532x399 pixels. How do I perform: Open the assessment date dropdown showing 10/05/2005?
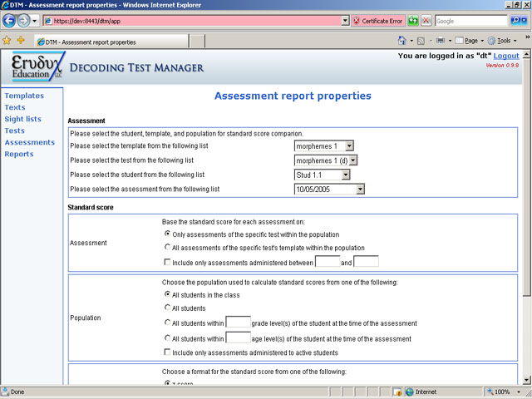click(329, 190)
